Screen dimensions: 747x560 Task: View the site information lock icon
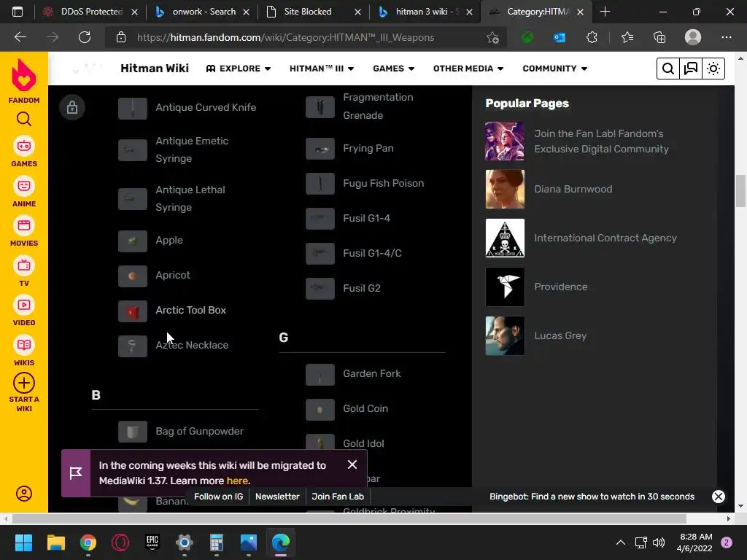(x=121, y=37)
